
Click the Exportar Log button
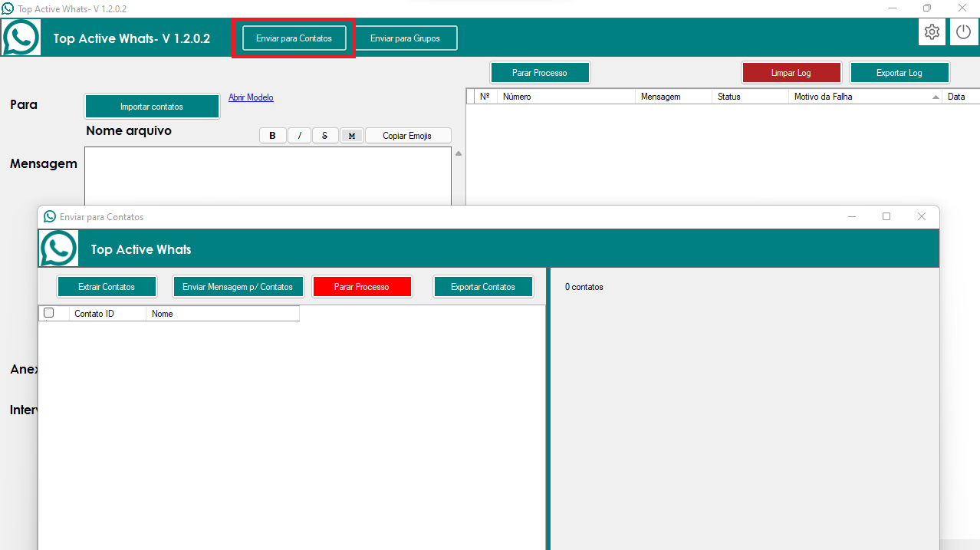click(x=899, y=73)
